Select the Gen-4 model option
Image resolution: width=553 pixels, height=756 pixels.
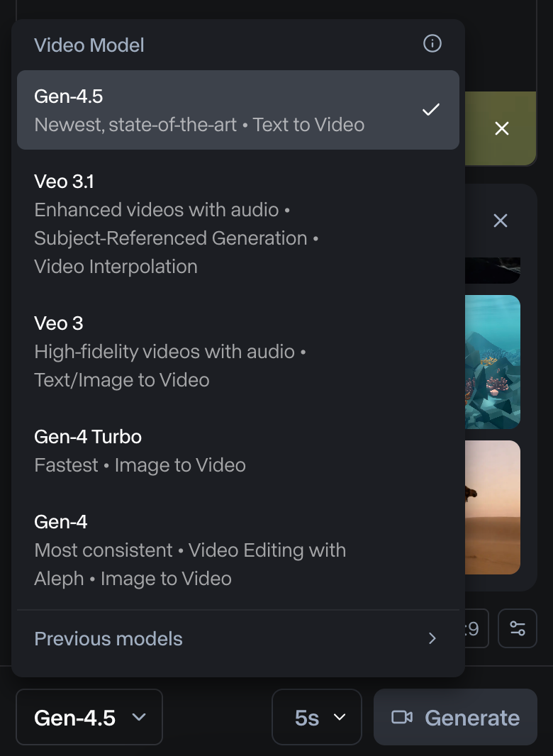click(x=213, y=550)
